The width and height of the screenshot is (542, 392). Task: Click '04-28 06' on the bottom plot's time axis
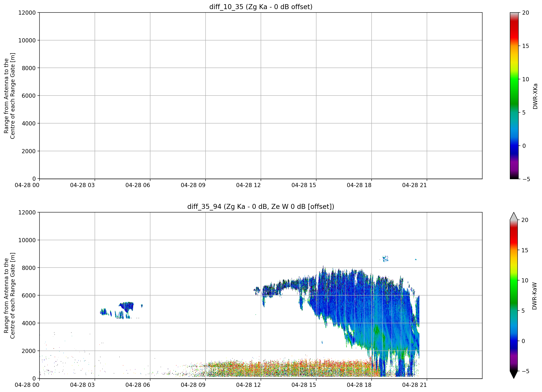coord(138,385)
